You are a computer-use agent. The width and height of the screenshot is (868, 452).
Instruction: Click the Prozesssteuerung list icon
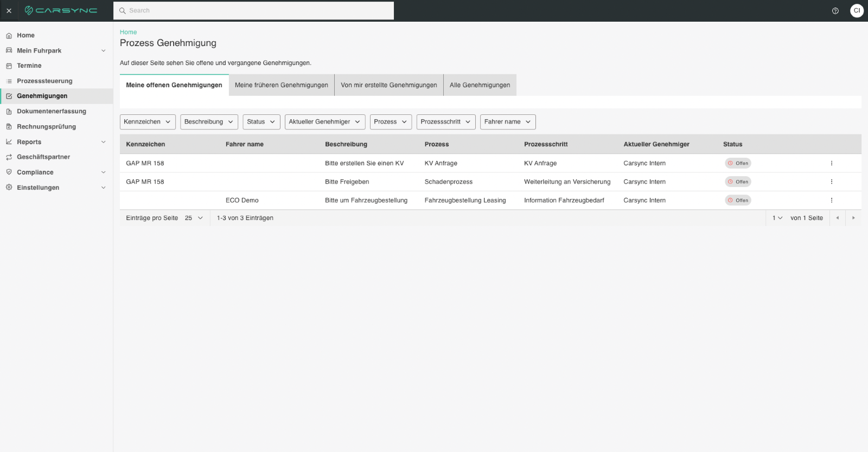click(x=9, y=81)
